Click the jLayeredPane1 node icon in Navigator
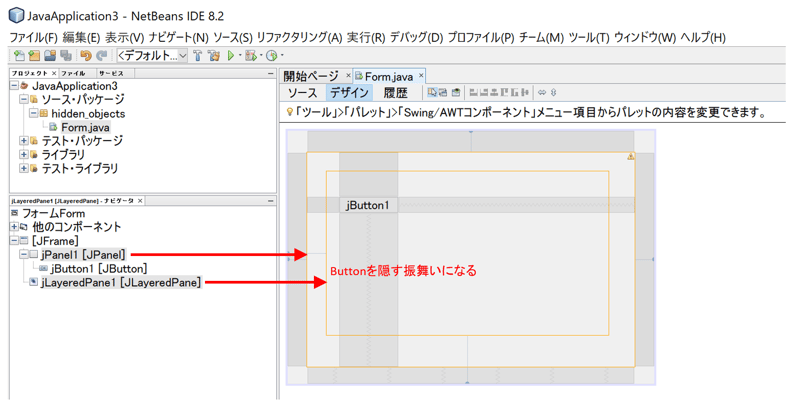 tap(34, 282)
